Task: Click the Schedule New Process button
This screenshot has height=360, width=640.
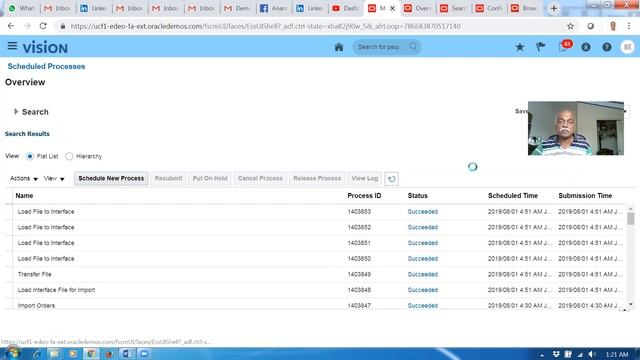Action: click(x=111, y=178)
